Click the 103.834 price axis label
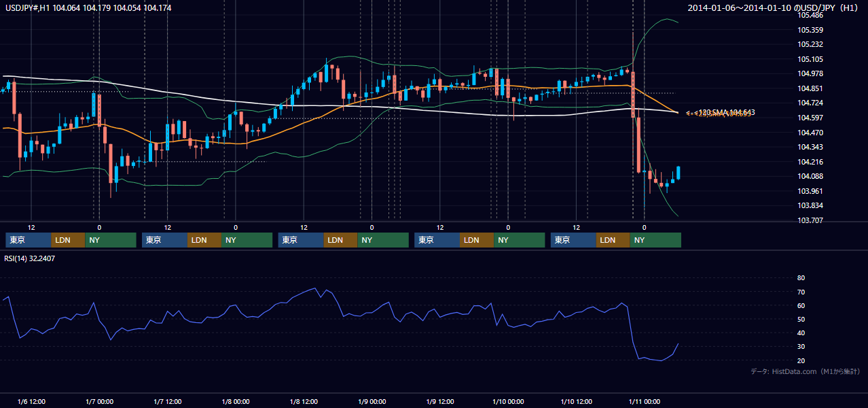The height and width of the screenshot is (408, 868). (x=810, y=205)
